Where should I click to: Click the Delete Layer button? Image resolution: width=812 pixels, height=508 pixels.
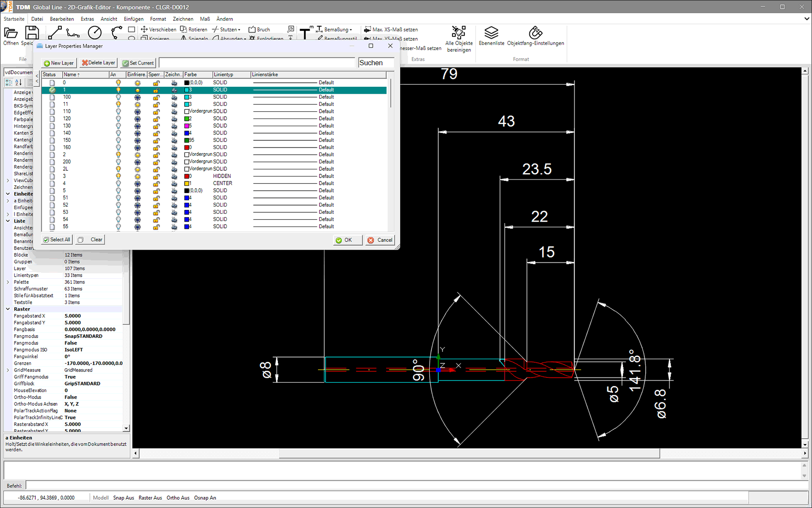point(99,63)
